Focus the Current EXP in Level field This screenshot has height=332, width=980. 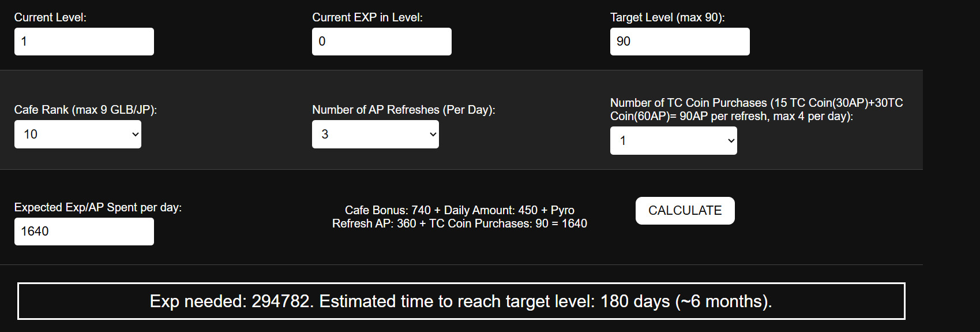point(381,42)
